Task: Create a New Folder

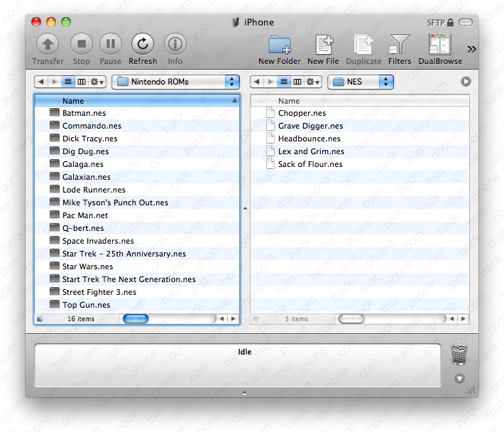Action: [279, 45]
